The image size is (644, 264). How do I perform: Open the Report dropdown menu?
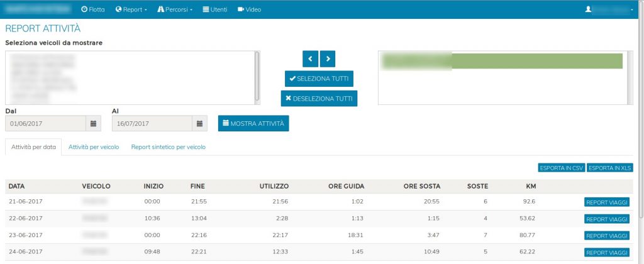pyautogui.click(x=131, y=9)
